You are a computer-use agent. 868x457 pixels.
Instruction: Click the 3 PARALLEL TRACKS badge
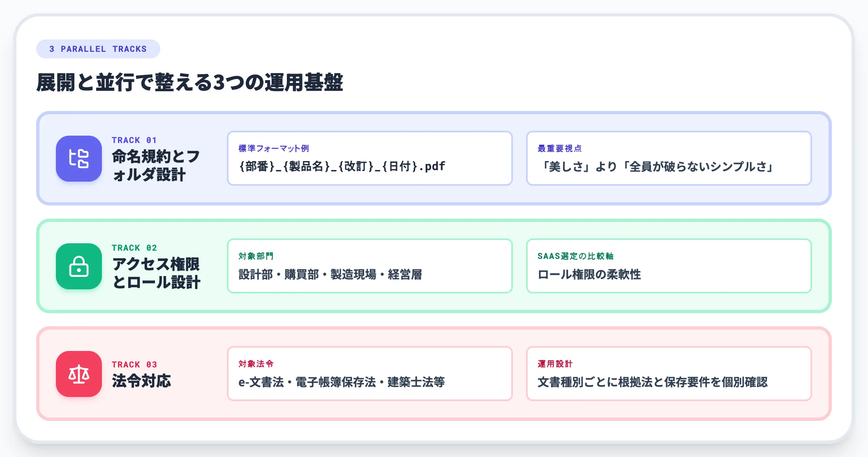(x=98, y=49)
